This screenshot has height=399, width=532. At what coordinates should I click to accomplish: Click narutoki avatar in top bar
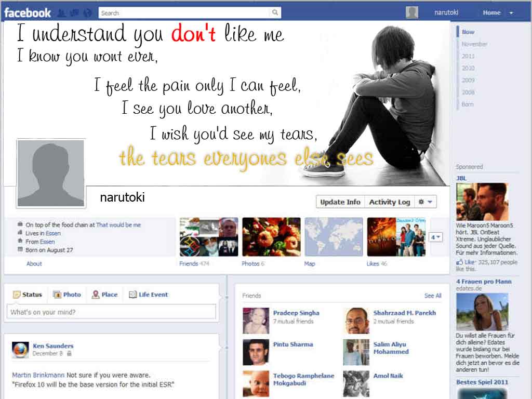(x=412, y=12)
